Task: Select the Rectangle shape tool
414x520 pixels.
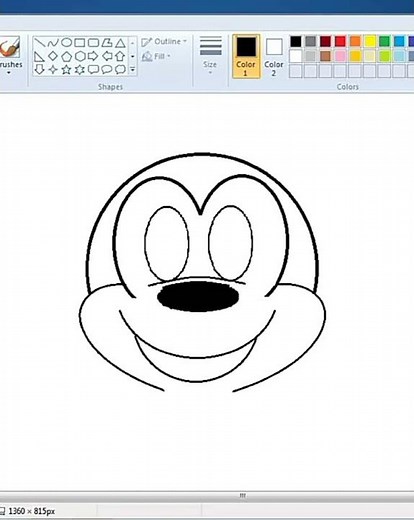Action: (80, 42)
